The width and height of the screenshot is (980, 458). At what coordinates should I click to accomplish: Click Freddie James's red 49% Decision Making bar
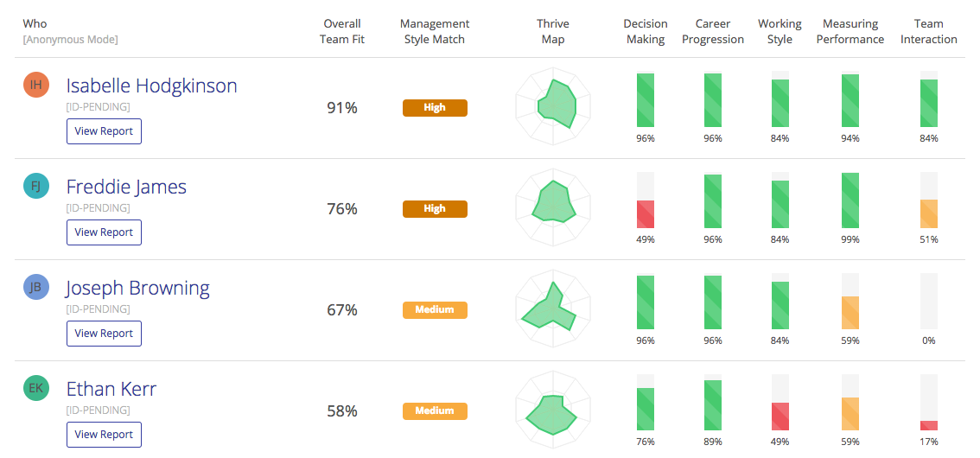click(646, 214)
